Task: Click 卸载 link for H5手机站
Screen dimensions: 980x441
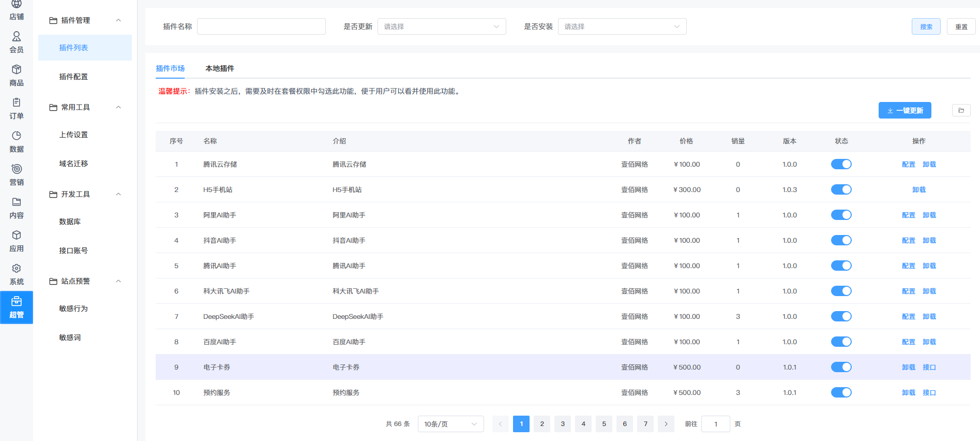Action: tap(919, 189)
